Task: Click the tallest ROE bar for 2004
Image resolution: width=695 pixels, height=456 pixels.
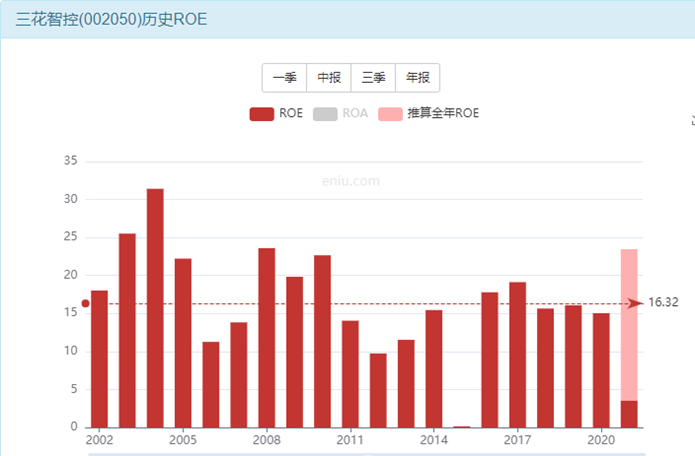Action: point(155,308)
